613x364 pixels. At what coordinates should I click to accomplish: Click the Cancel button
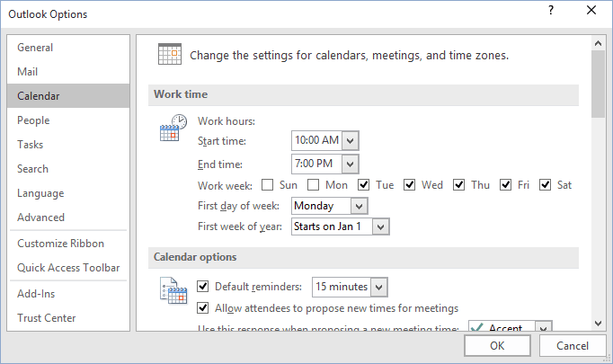(573, 346)
